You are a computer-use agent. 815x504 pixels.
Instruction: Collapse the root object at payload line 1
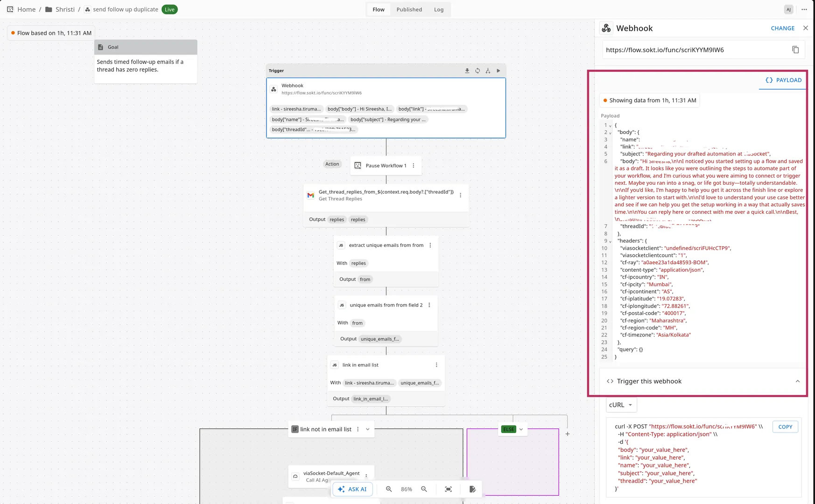[610, 126]
